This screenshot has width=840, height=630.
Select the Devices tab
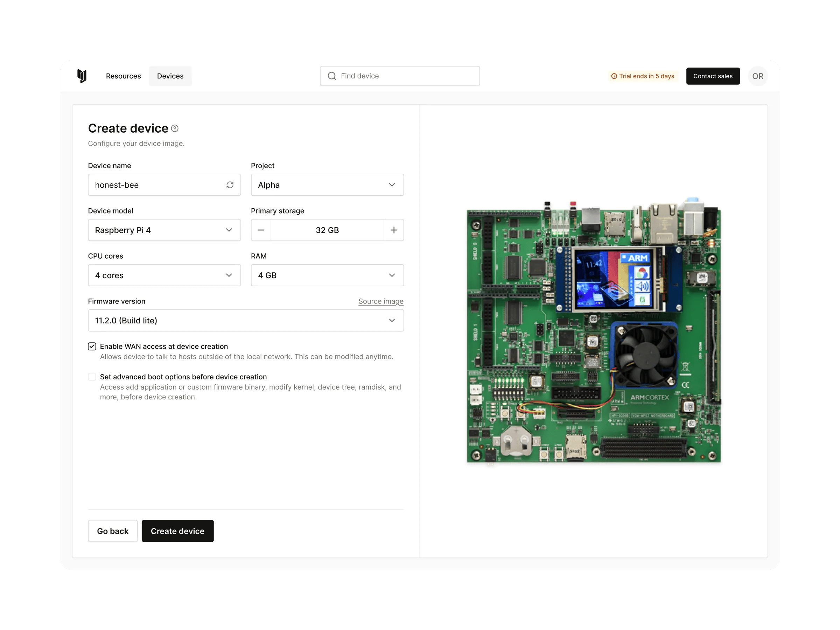(x=170, y=76)
